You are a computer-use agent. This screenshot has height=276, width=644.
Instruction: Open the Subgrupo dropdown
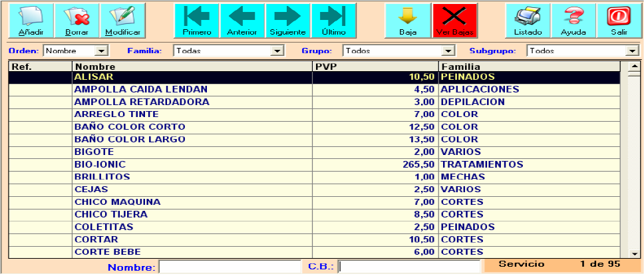click(x=631, y=51)
